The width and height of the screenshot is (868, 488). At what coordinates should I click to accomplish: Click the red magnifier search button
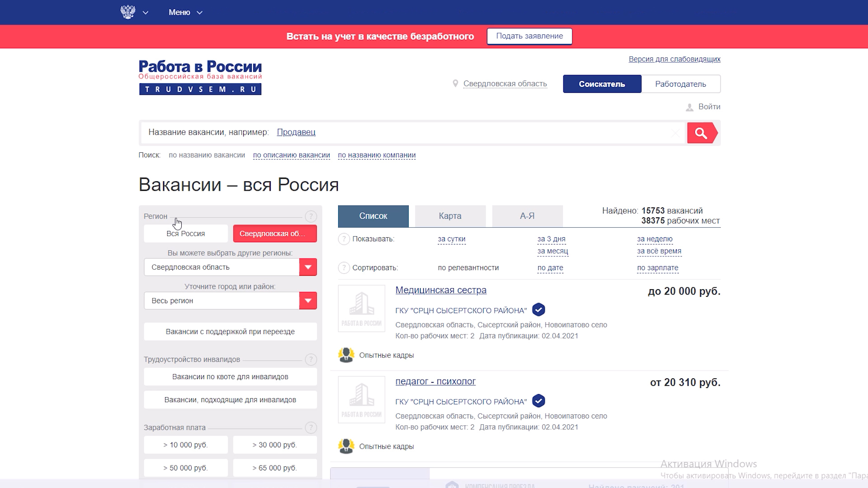(x=702, y=133)
